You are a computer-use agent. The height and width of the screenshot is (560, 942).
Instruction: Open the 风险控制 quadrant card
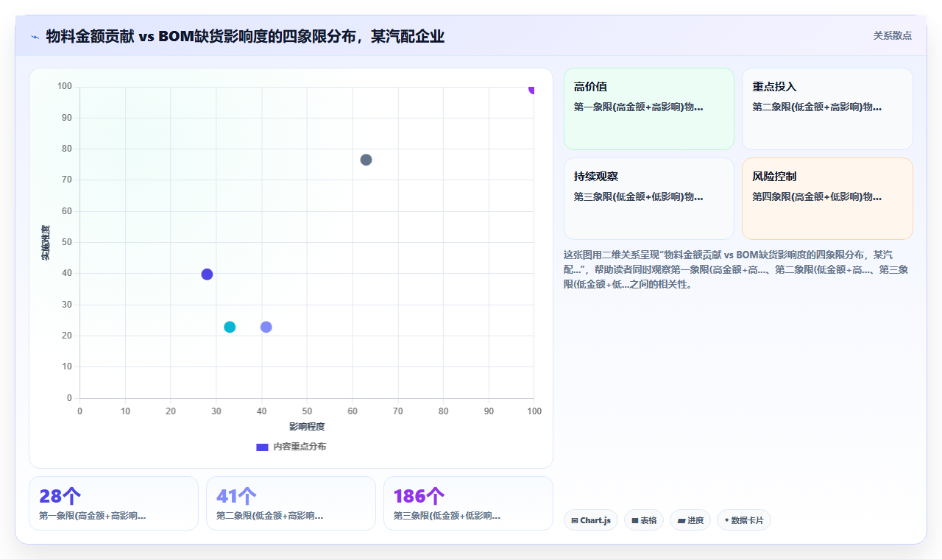[827, 199]
